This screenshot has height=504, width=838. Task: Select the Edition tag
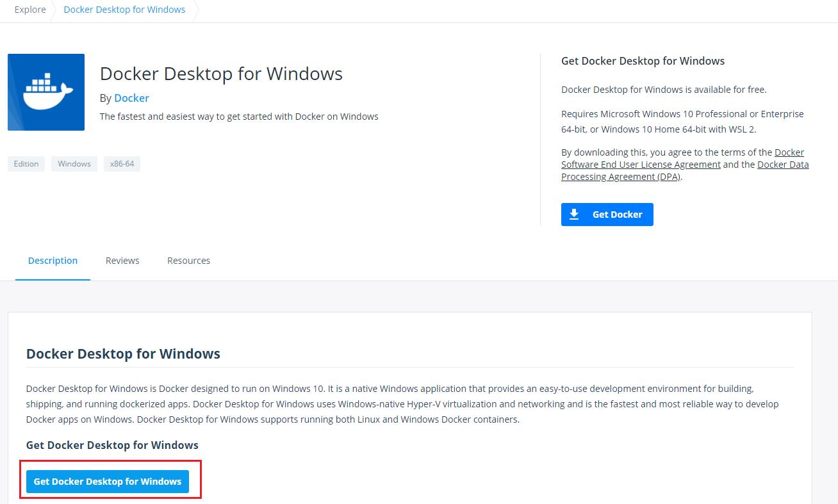pos(26,164)
